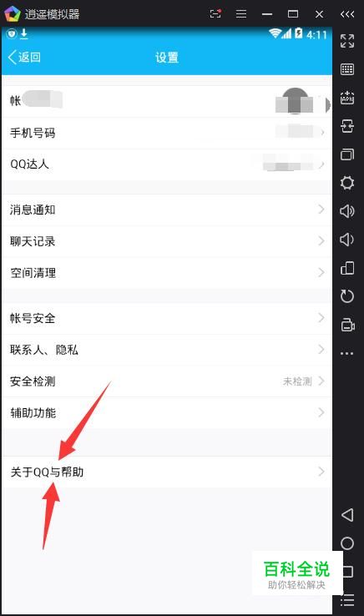364x616 pixels.
Task: Toggle emulator fullscreen mode icon
Action: pos(347,41)
